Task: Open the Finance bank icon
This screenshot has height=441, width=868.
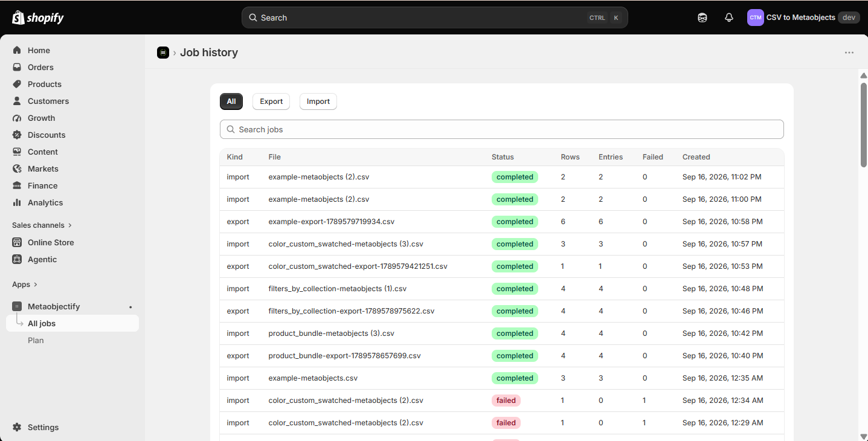Action: (x=17, y=185)
